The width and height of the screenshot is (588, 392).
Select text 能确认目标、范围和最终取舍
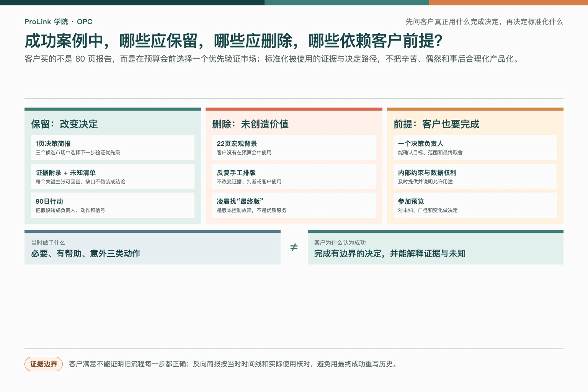pyautogui.click(x=430, y=152)
